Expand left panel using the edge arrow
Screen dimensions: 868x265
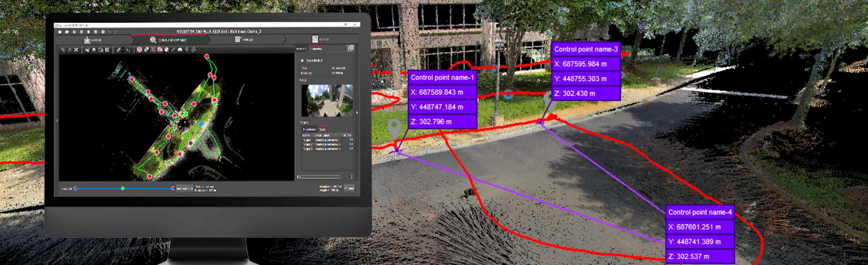[x=57, y=120]
